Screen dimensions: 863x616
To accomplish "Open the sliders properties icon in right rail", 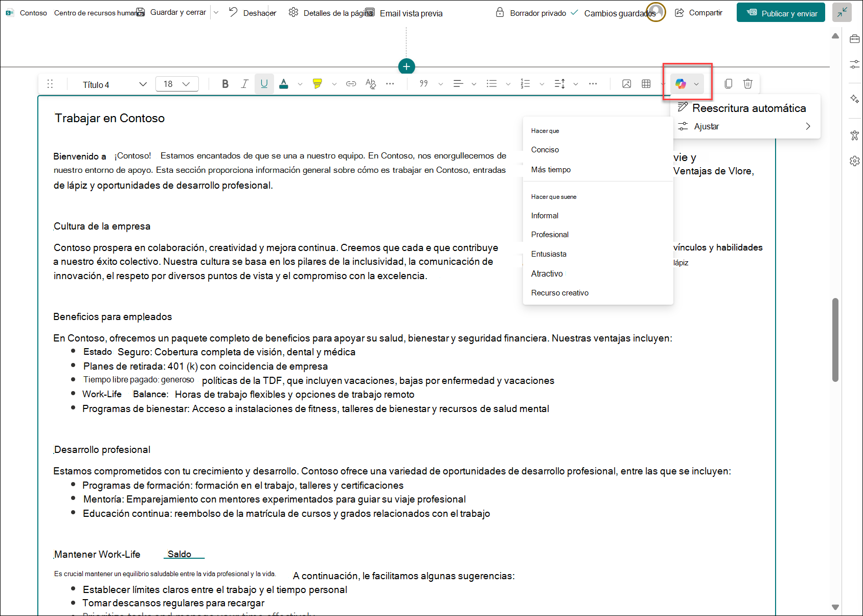I will click(x=854, y=64).
